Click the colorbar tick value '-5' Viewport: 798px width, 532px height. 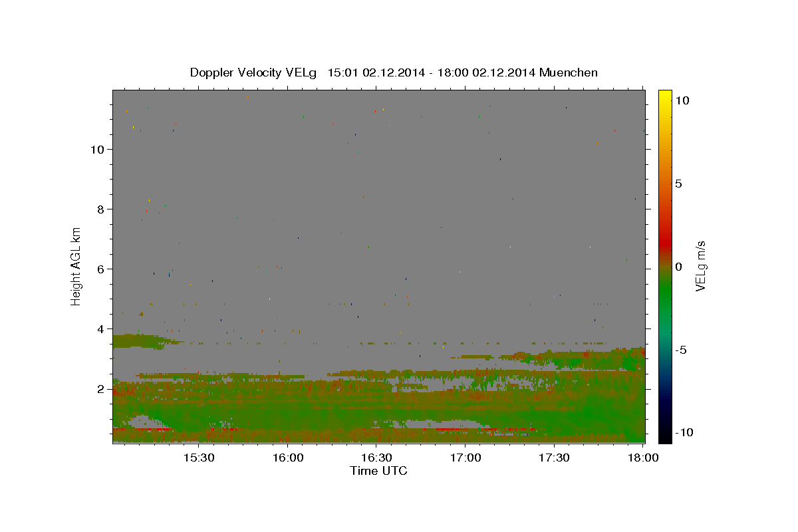681,350
